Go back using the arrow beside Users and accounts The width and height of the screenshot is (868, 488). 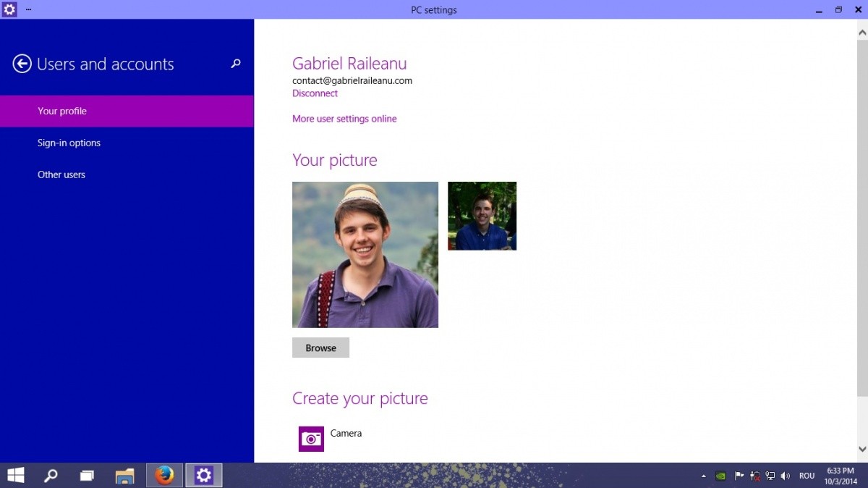coord(22,64)
